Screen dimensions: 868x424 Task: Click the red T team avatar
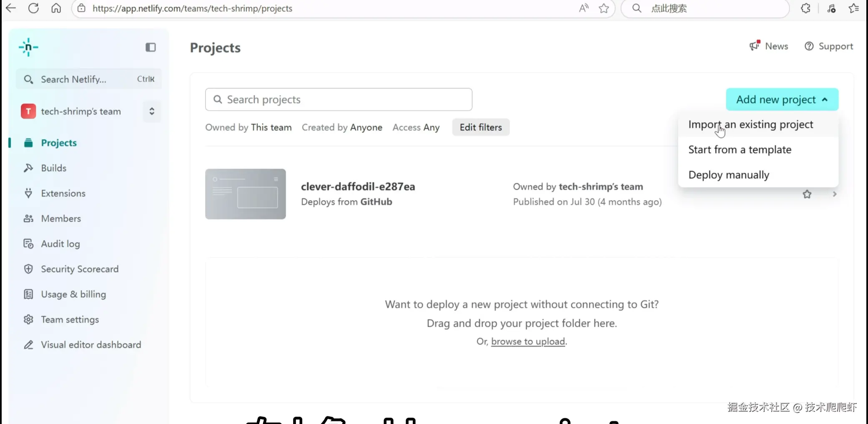tap(28, 111)
